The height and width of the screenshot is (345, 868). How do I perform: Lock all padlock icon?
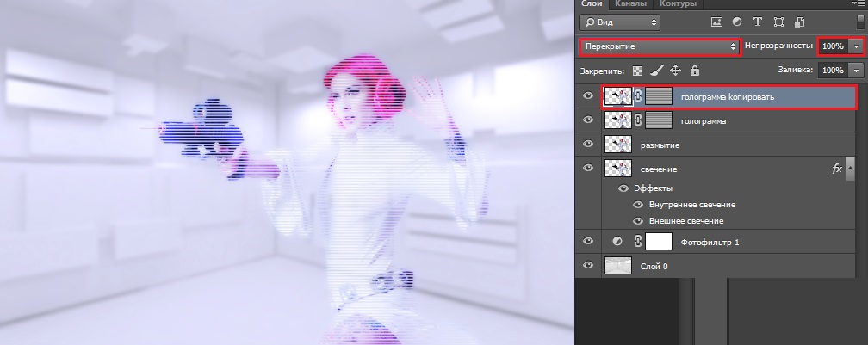(695, 71)
